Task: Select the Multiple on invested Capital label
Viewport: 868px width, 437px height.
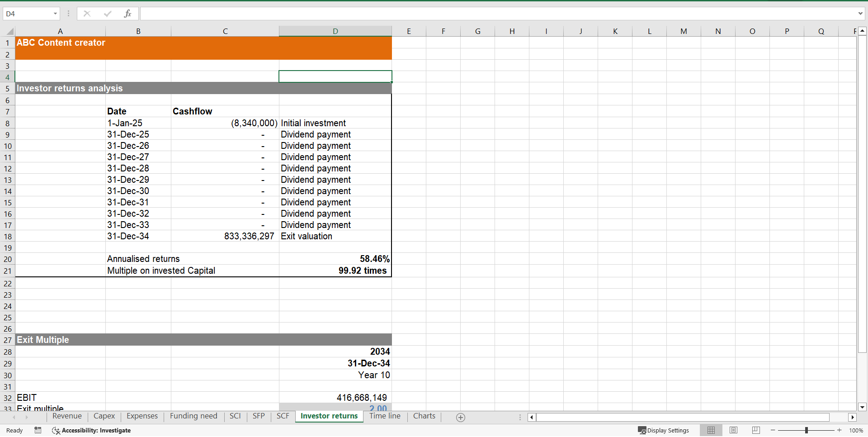Action: 161,271
